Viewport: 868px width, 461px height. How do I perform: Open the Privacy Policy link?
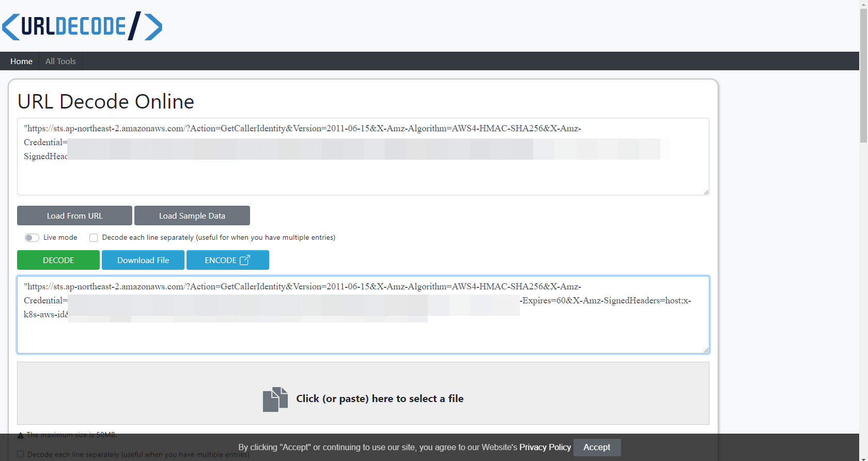pyautogui.click(x=545, y=447)
